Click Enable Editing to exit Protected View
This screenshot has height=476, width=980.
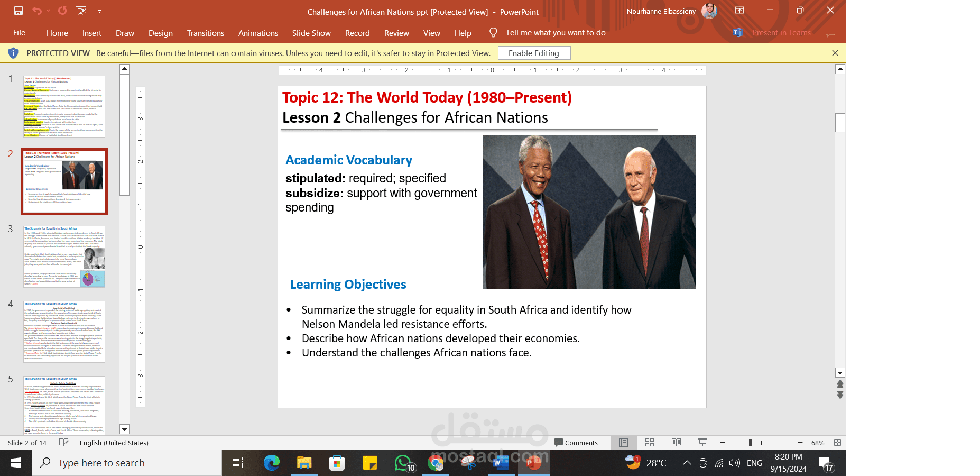[534, 53]
